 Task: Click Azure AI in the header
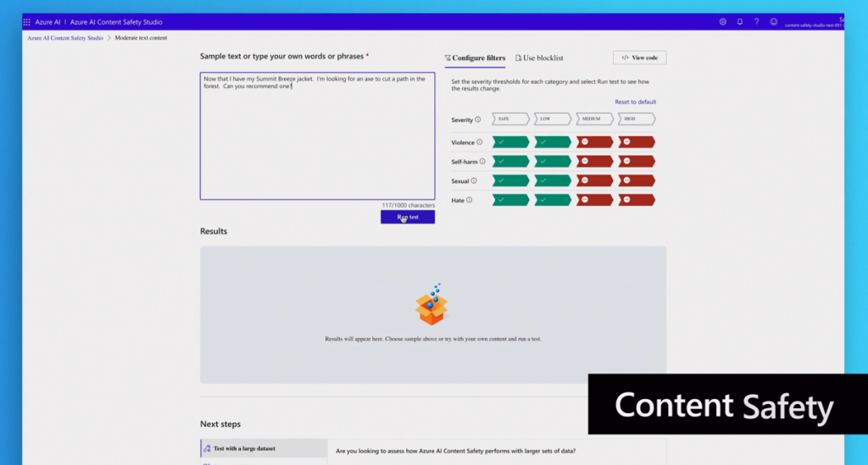(47, 22)
